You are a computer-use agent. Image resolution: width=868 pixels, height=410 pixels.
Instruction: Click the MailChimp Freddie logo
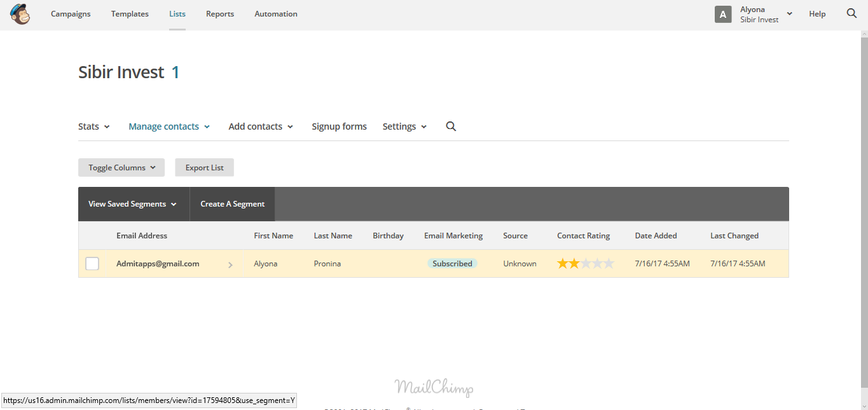(x=20, y=13)
